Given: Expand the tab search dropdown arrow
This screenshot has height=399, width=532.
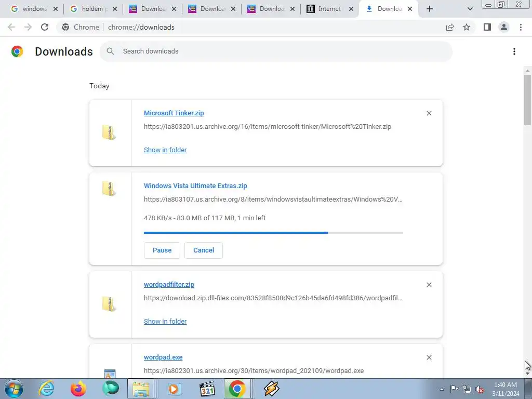Looking at the screenshot, I should 470,9.
